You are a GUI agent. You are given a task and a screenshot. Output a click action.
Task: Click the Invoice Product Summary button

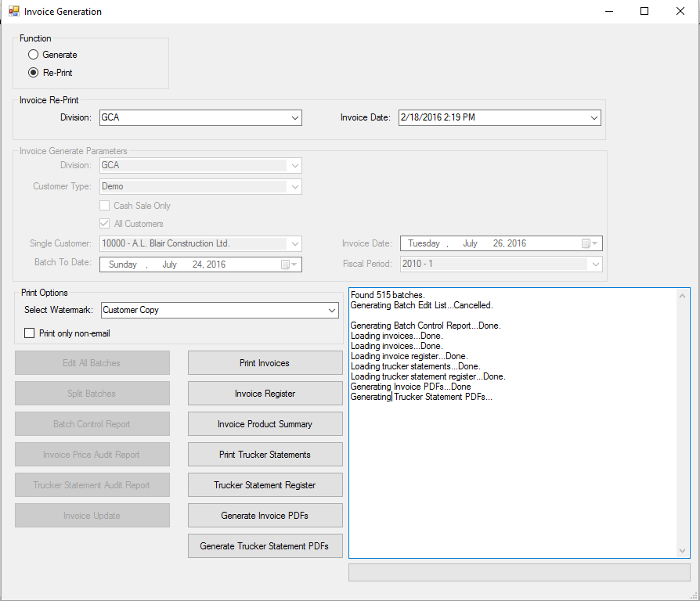(265, 424)
